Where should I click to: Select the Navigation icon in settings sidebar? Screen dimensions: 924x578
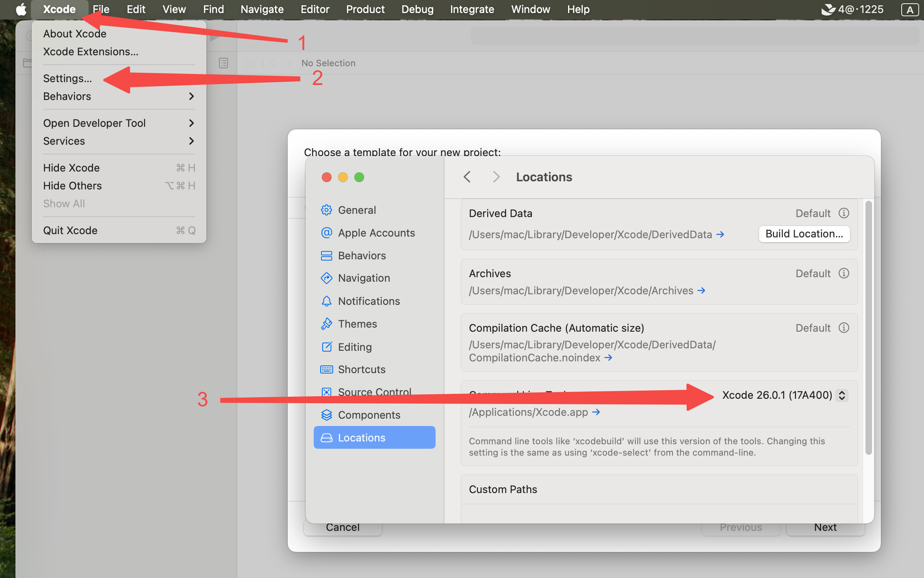[326, 278]
